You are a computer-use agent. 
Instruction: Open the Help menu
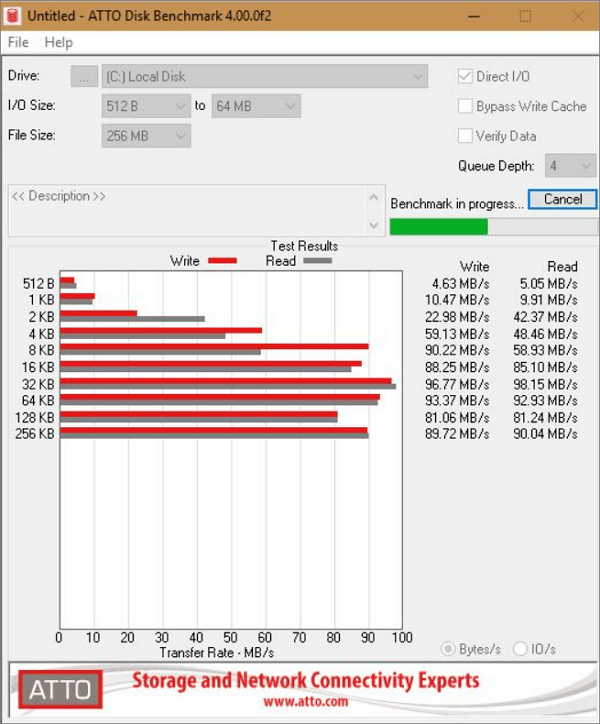[x=59, y=42]
